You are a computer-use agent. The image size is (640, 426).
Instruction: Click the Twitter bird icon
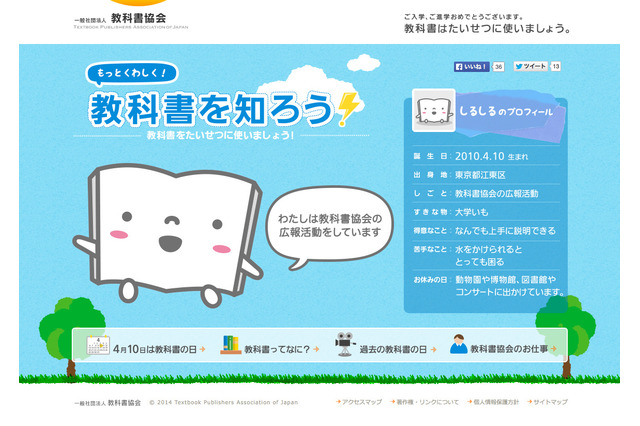pyautogui.click(x=519, y=66)
